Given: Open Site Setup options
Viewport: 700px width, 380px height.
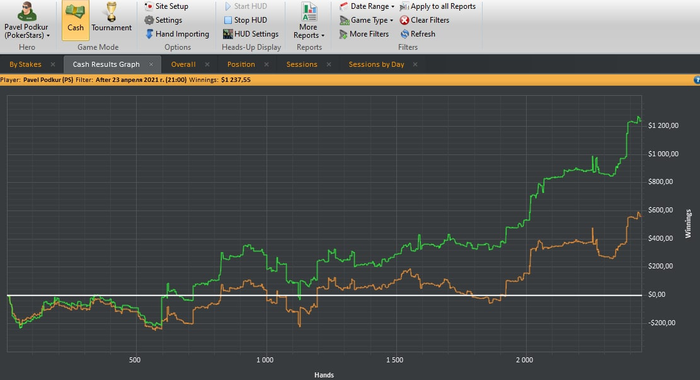Looking at the screenshot, I should point(167,6).
